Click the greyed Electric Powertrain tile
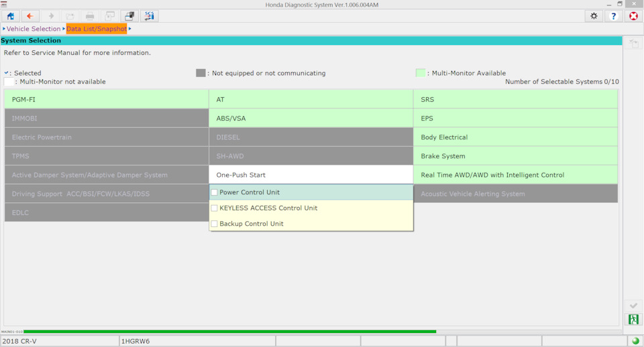Screen dimensions: 644x347 [x=107, y=137]
